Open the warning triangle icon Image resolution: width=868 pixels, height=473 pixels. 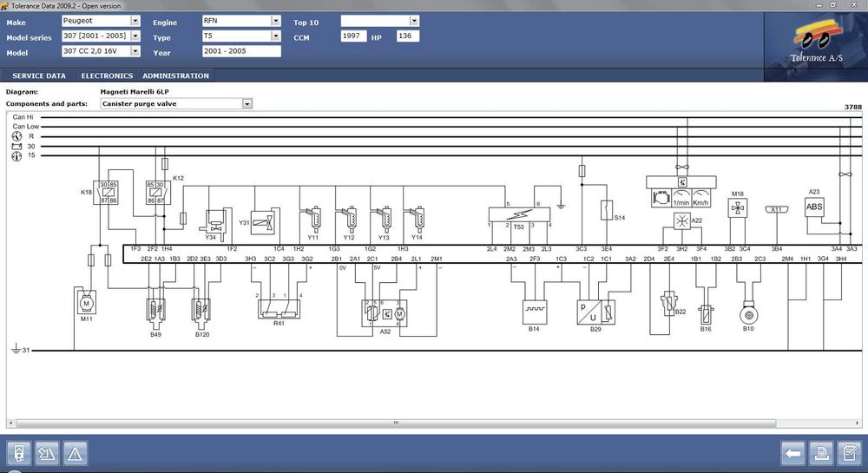(75, 454)
